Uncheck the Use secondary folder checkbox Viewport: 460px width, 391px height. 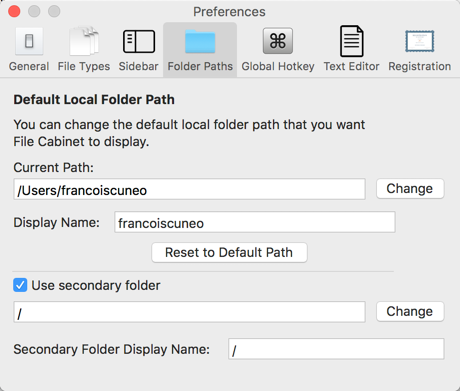[x=20, y=285]
